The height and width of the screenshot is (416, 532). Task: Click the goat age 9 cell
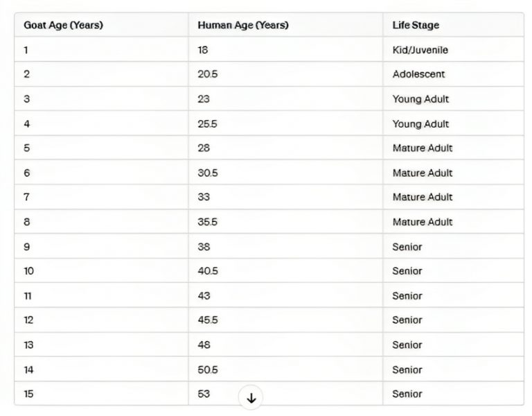pyautogui.click(x=101, y=246)
